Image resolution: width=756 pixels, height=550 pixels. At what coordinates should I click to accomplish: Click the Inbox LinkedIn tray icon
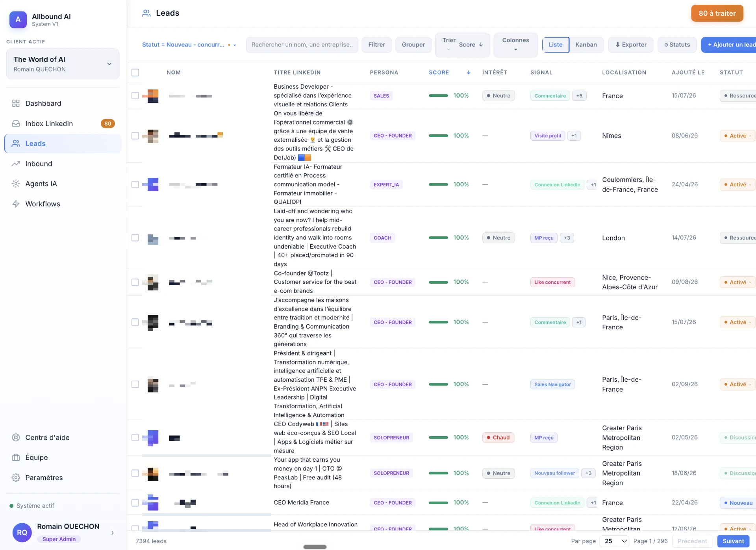coord(16,123)
